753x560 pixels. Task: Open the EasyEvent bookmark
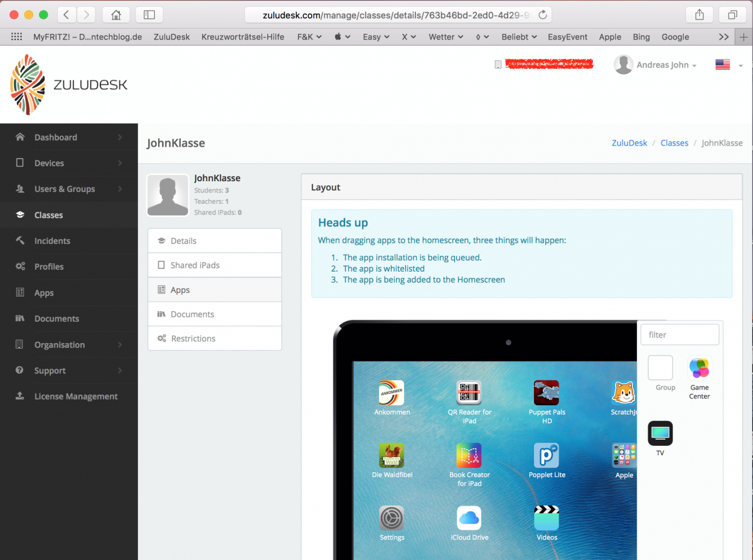(568, 37)
